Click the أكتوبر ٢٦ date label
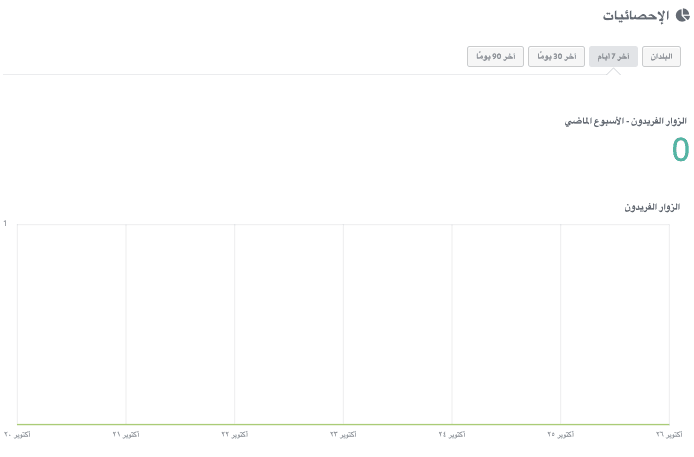This screenshot has width=694, height=457. tap(669, 435)
